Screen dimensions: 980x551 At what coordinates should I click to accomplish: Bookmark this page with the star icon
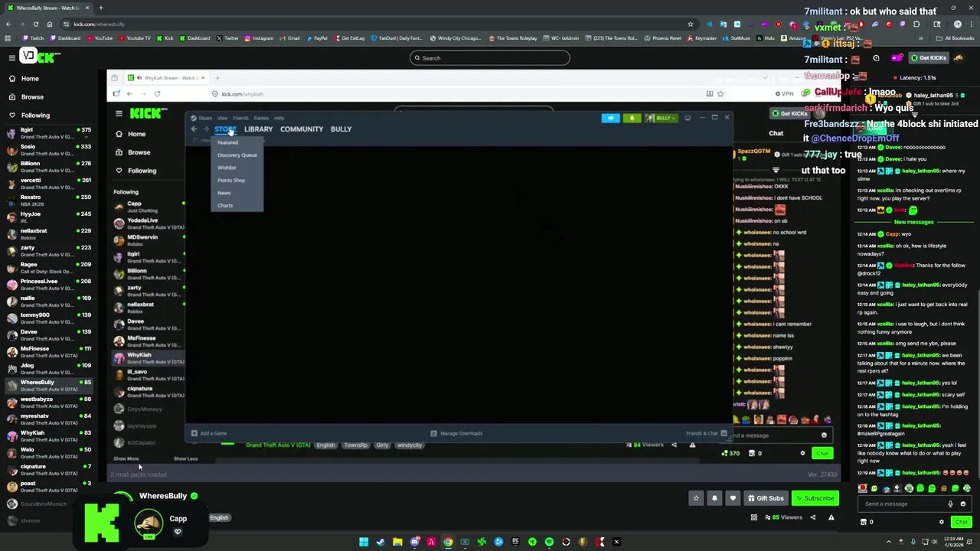click(691, 24)
